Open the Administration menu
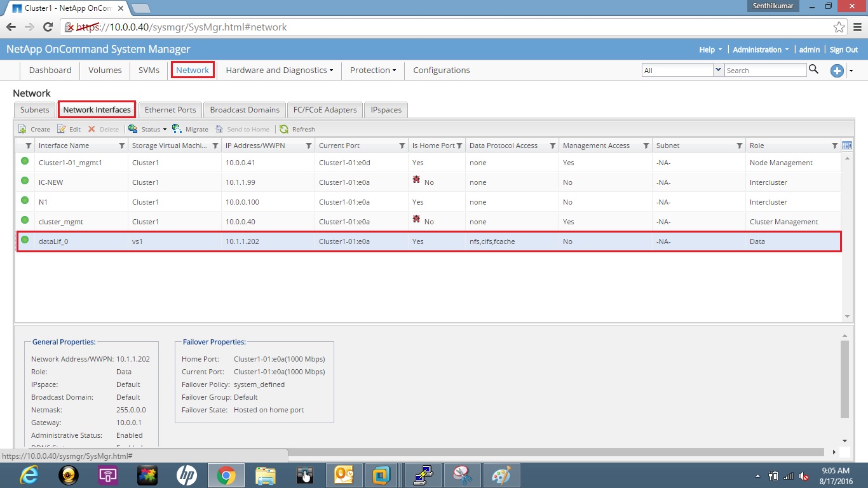 (760, 49)
